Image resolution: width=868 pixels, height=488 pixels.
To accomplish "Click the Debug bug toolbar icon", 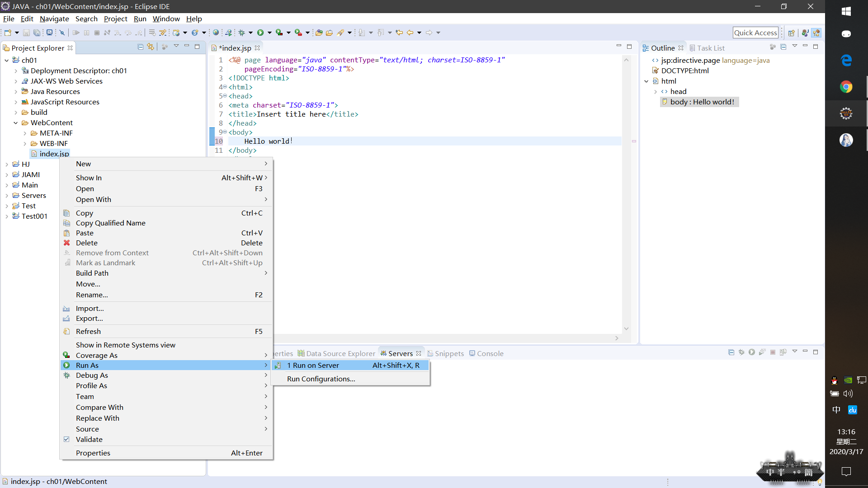I will tap(242, 33).
